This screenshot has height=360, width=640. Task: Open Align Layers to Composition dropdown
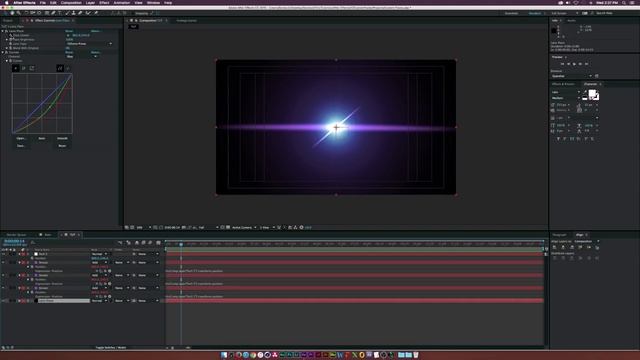coord(587,241)
